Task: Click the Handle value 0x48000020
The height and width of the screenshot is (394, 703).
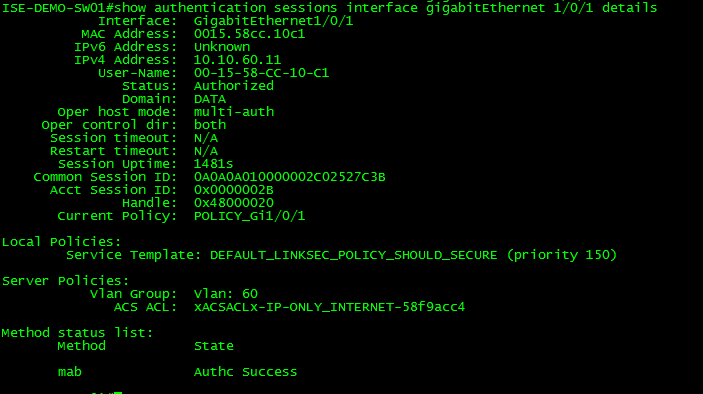Action: point(234,203)
